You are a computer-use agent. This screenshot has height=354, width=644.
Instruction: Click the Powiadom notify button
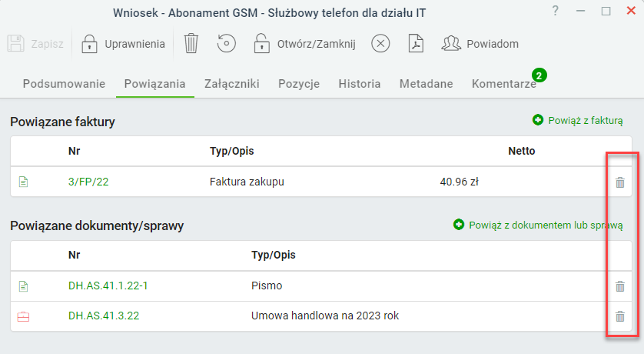(480, 44)
